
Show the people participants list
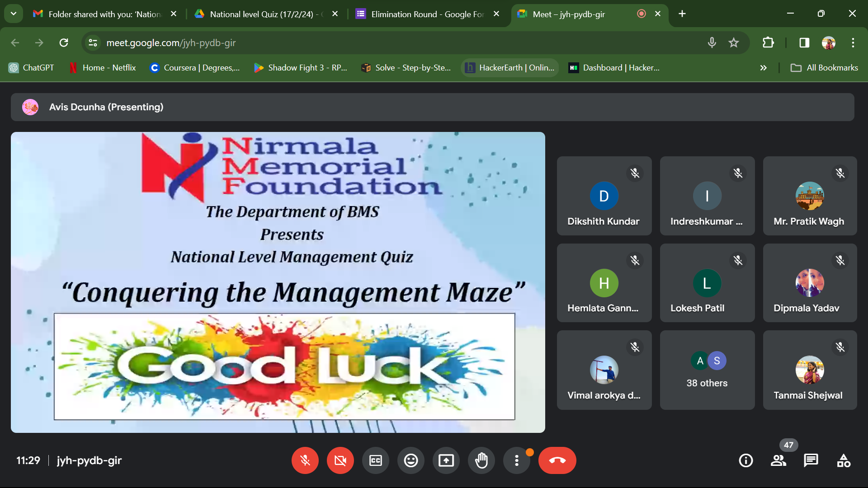click(x=778, y=460)
